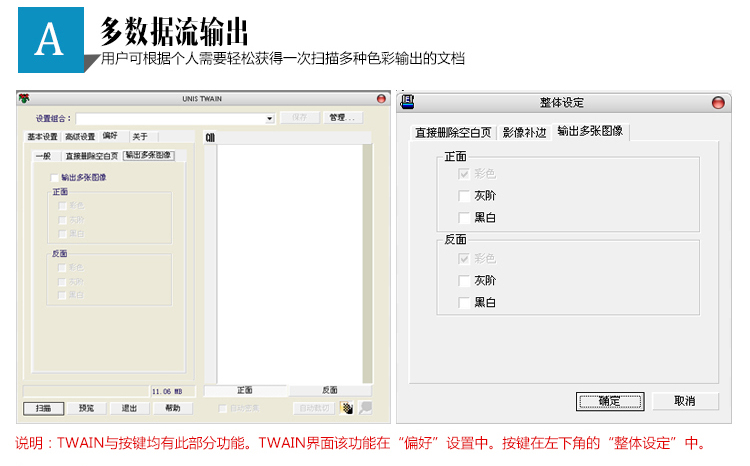Click the icon at top of preview list

[x=211, y=137]
